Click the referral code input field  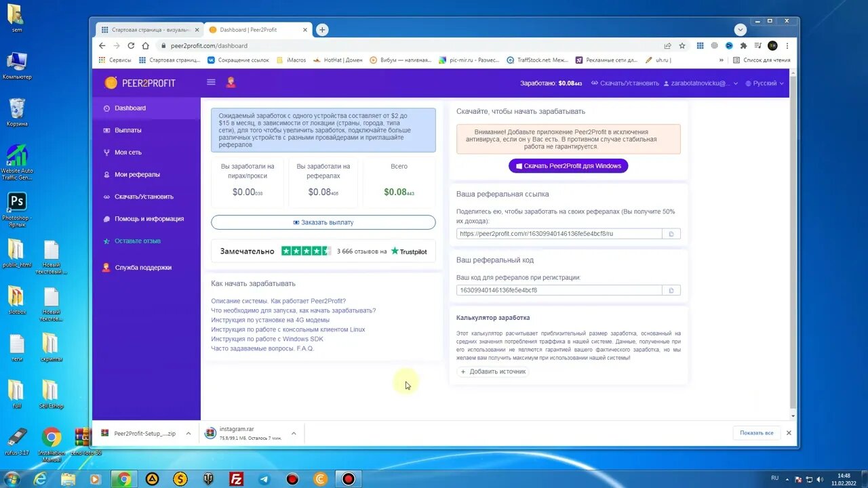tap(559, 290)
